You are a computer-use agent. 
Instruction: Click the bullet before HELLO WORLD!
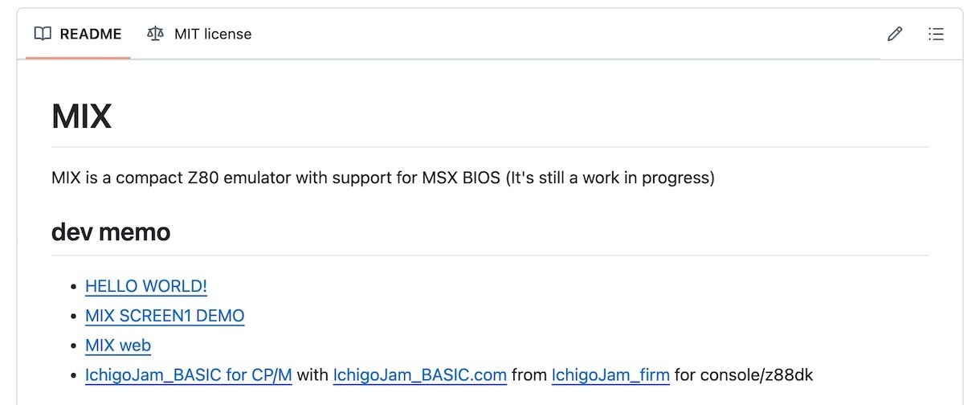pyautogui.click(x=75, y=287)
